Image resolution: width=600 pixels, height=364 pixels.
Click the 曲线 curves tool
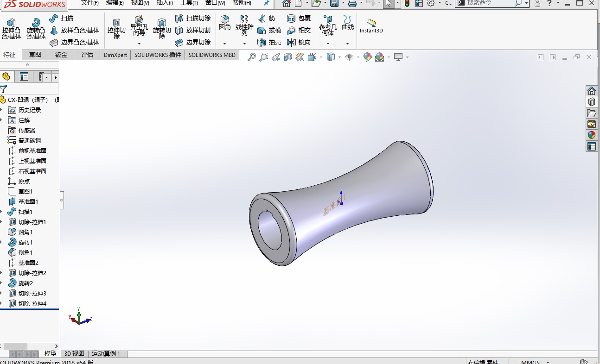pyautogui.click(x=348, y=23)
